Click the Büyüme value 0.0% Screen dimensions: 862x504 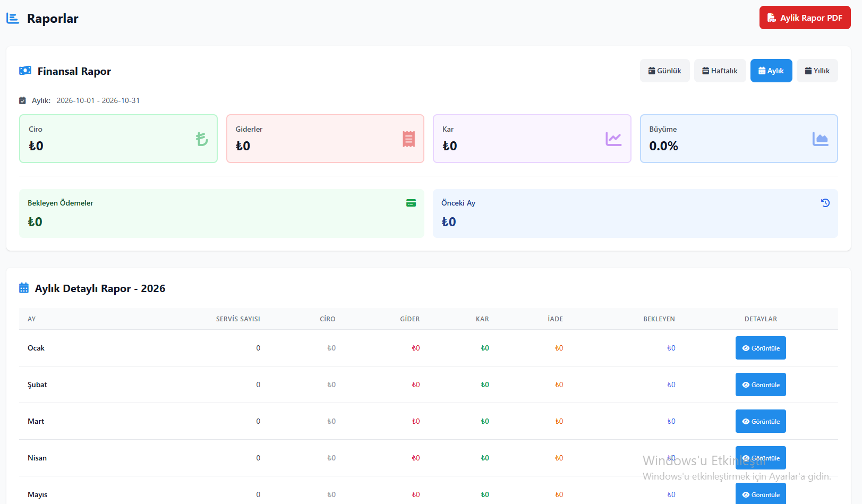click(663, 146)
